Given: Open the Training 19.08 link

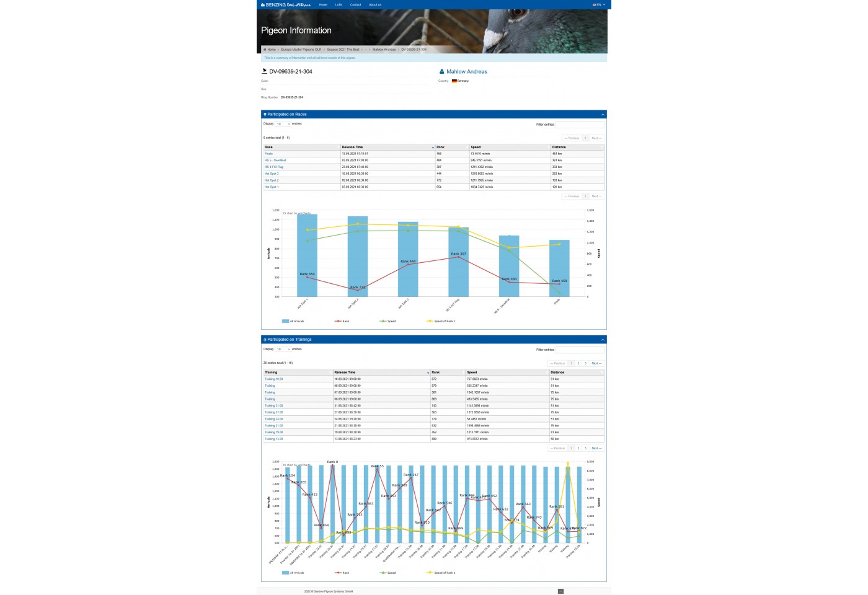Looking at the screenshot, I should 273,433.
